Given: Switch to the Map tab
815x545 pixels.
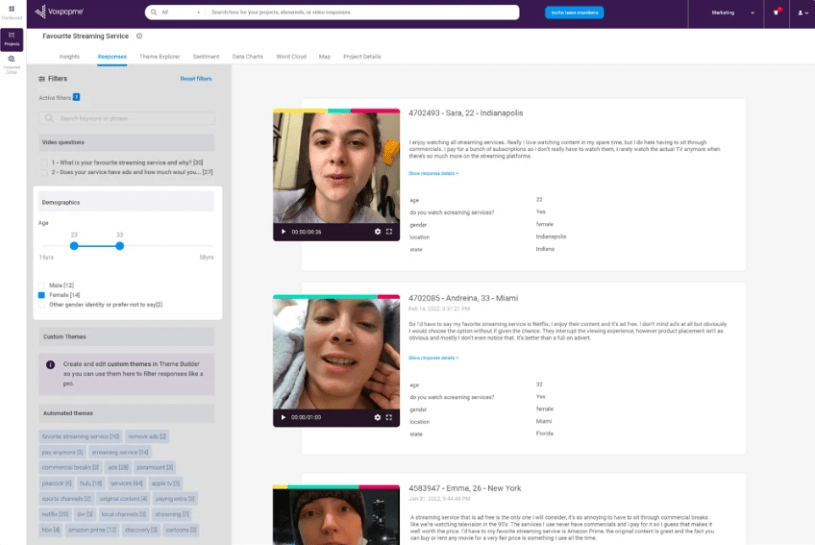Looking at the screenshot, I should pos(324,57).
